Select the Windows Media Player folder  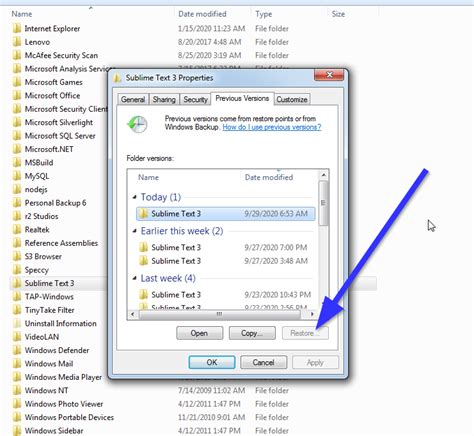(x=63, y=377)
